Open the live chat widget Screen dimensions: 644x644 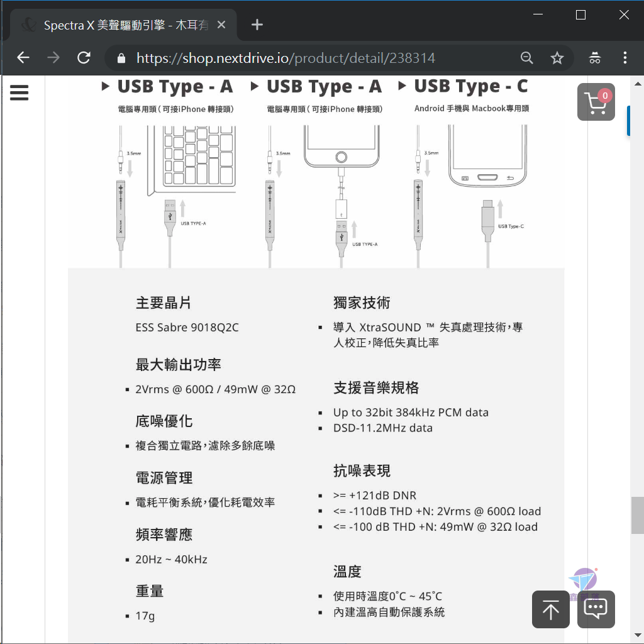(596, 609)
